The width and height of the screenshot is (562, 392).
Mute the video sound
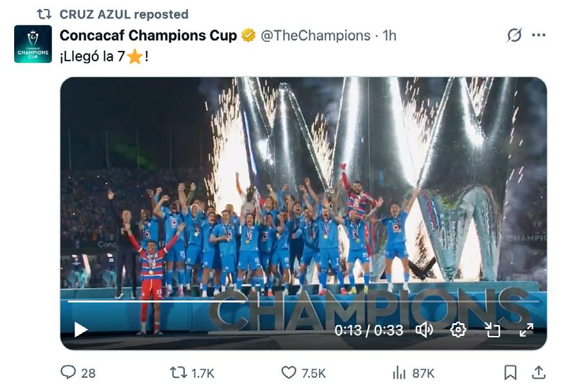click(424, 330)
